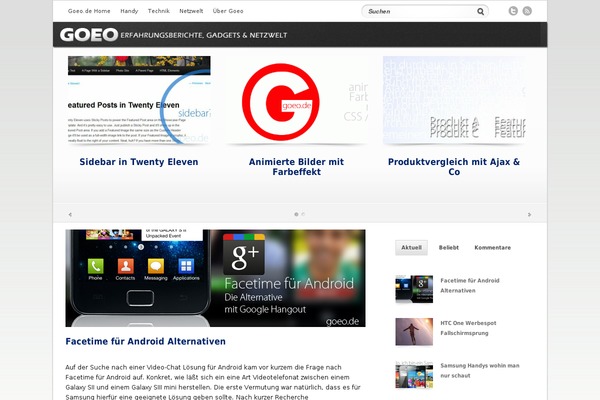
Task: Open the red goeo.de G logo thumbnail
Action: [x=297, y=100]
